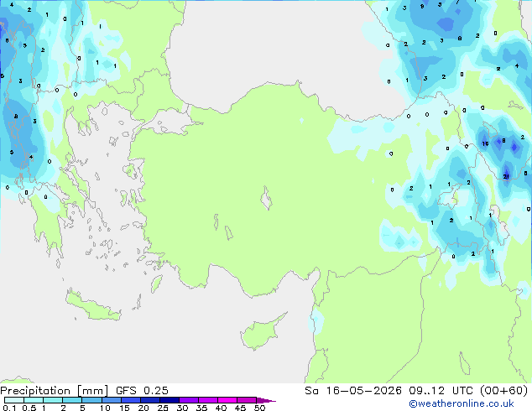This screenshot has width=532, height=411.
Task: Click the 0.1–0.5 mm legend color swatch
Action: 14,400
